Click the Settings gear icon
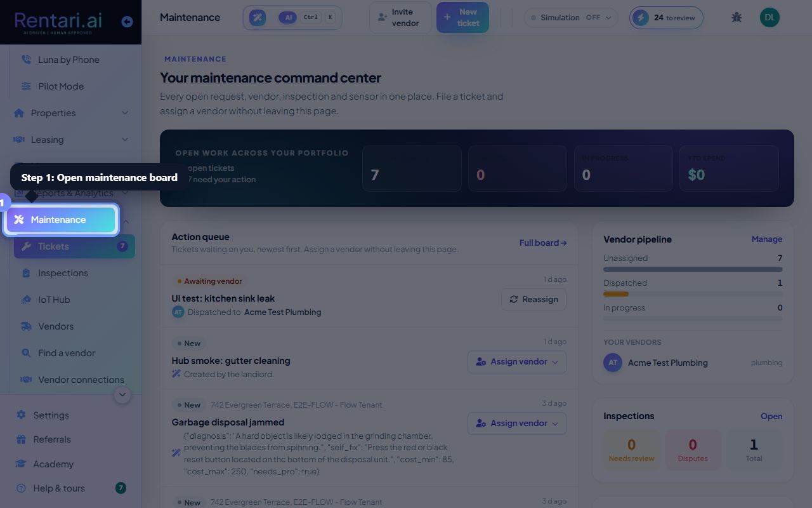 click(x=21, y=415)
